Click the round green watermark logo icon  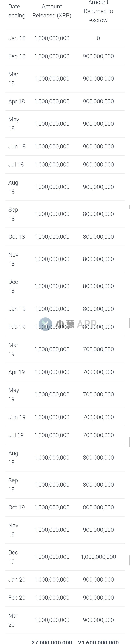coord(45,324)
